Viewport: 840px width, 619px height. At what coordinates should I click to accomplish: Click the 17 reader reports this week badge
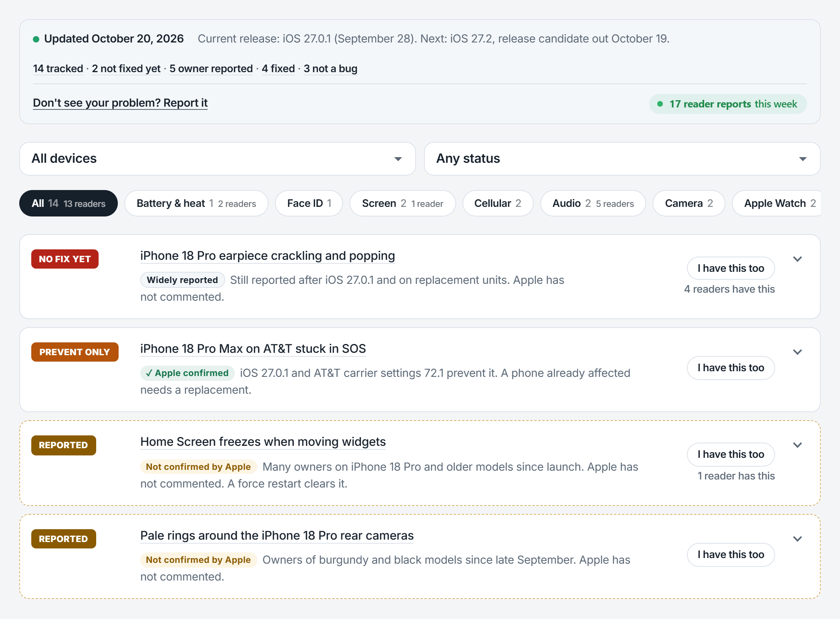728,104
